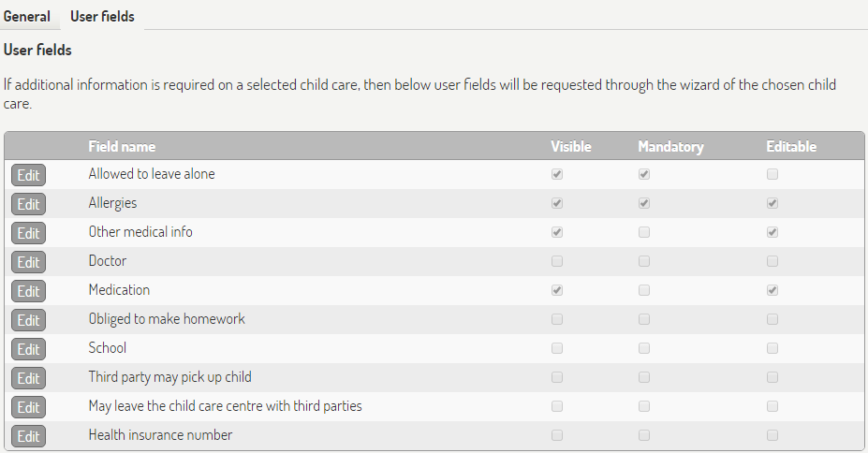Viewport: 868px width, 453px height.
Task: Open Edit for Other medical info
Action: (x=28, y=233)
